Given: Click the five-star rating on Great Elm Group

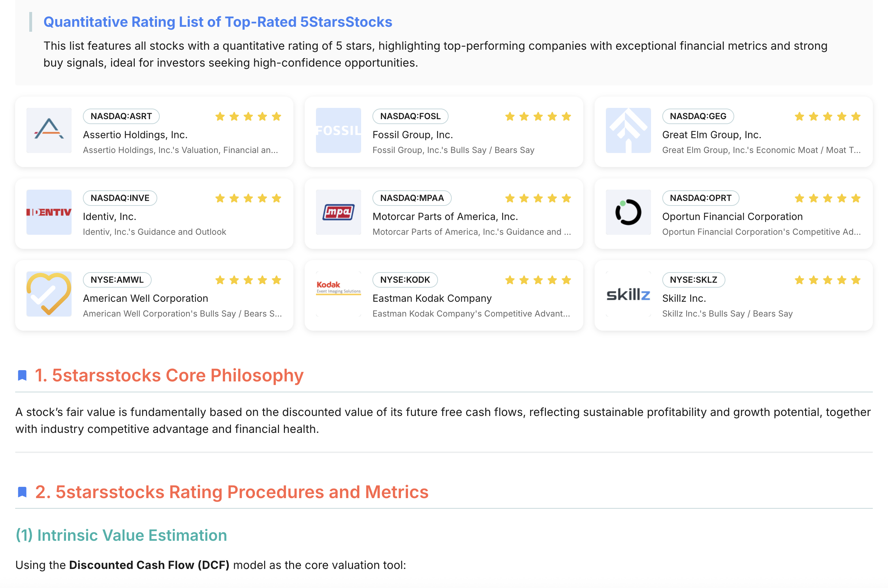Looking at the screenshot, I should pos(827,116).
